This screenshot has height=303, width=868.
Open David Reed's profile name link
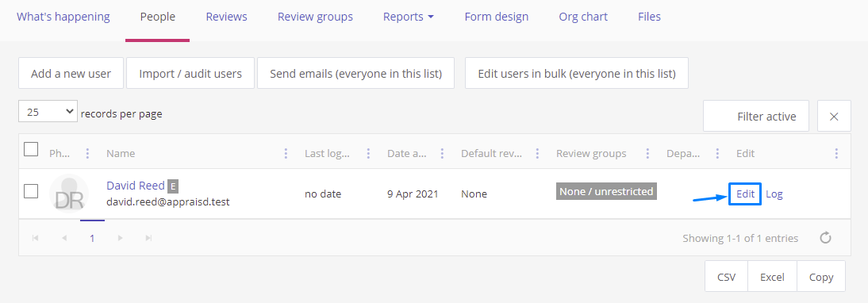click(x=136, y=186)
